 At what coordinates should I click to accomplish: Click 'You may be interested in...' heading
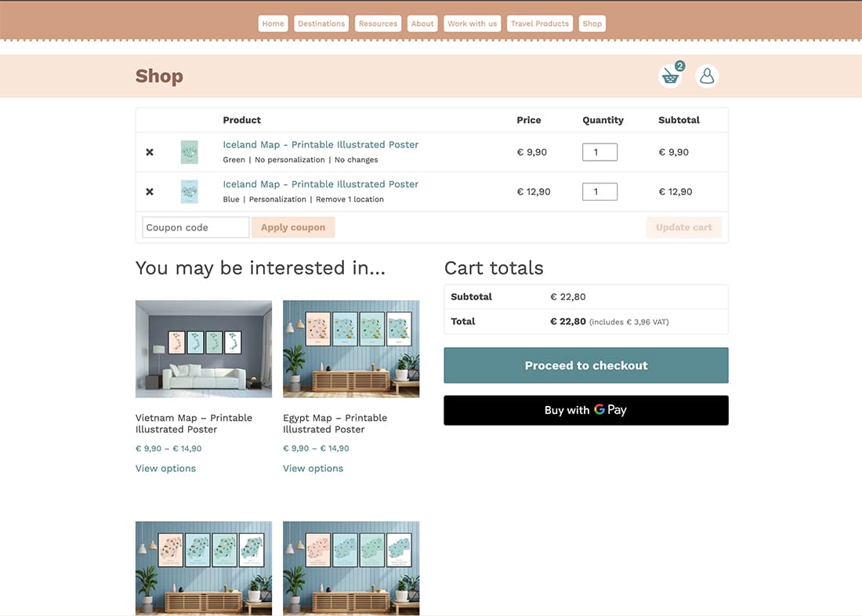click(261, 268)
